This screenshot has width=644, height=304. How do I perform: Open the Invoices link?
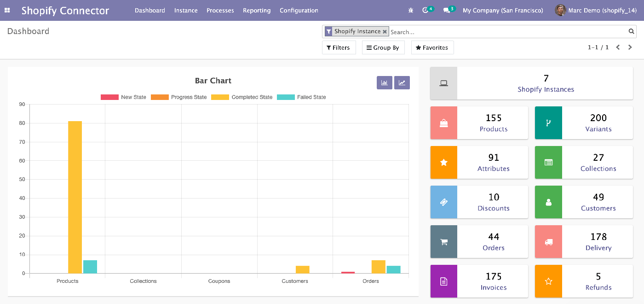pyautogui.click(x=494, y=287)
